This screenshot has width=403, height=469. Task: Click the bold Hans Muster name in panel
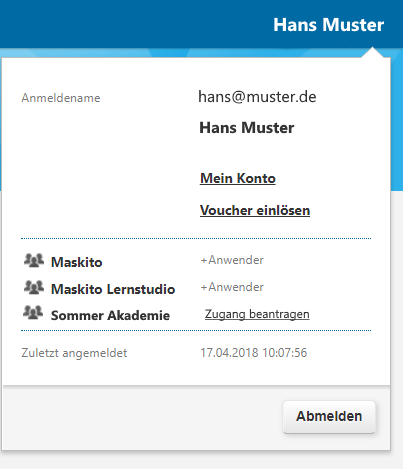247,128
